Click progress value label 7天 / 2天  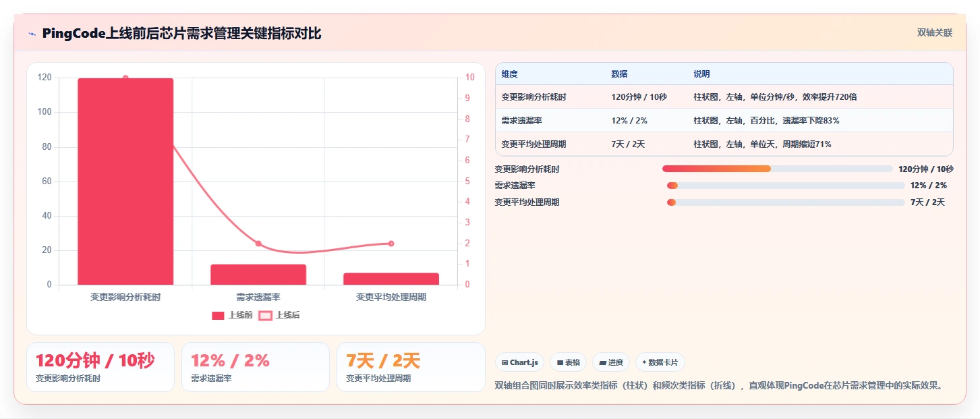(x=927, y=202)
